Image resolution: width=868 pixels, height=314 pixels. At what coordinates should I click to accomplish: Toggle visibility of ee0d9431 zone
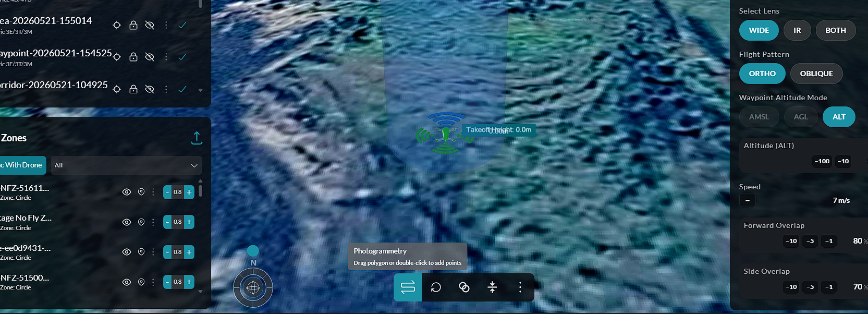coord(126,252)
